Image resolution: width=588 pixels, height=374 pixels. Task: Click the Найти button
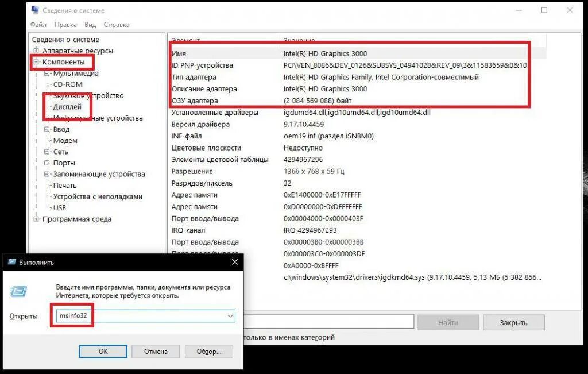448,323
